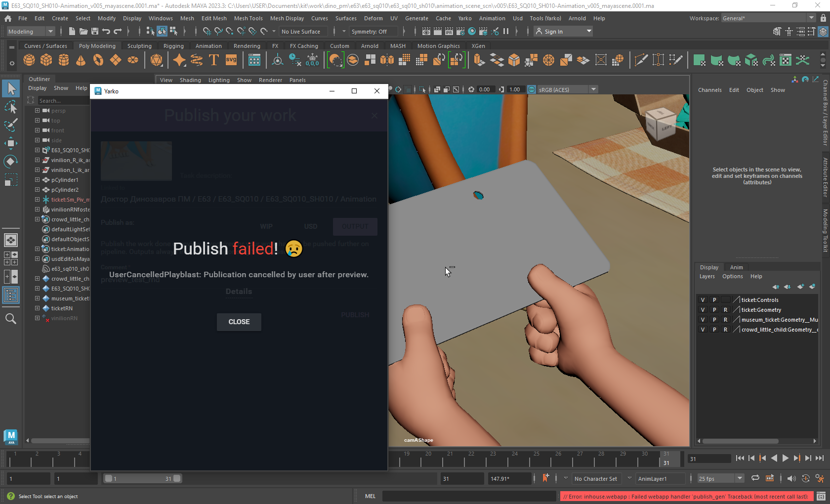Image resolution: width=830 pixels, height=504 pixels.
Task: Expand the pCylinder1 node in Outliner
Action: 37,180
